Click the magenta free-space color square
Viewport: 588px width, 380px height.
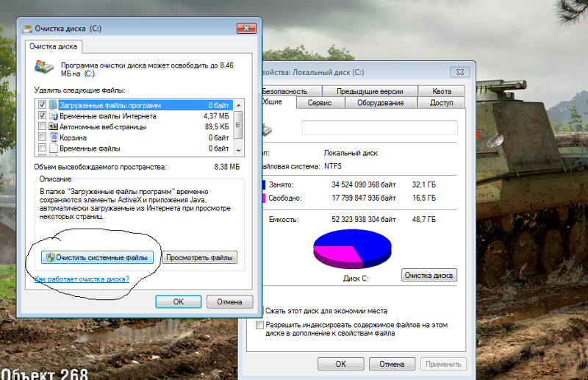point(264,198)
